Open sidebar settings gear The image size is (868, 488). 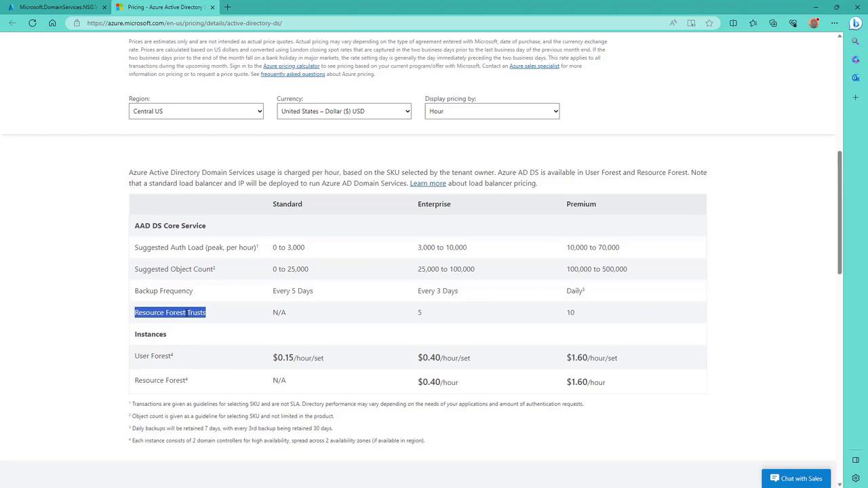856,479
